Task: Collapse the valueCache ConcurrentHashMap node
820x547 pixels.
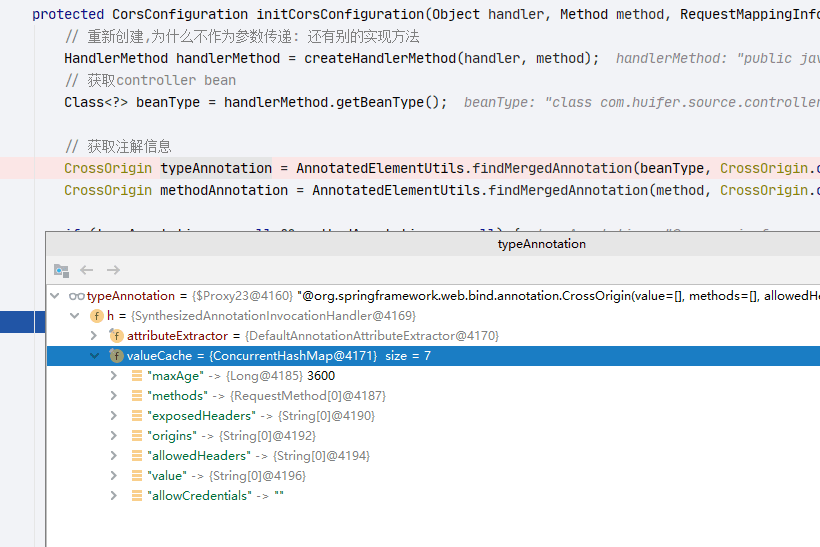Action: tap(95, 356)
